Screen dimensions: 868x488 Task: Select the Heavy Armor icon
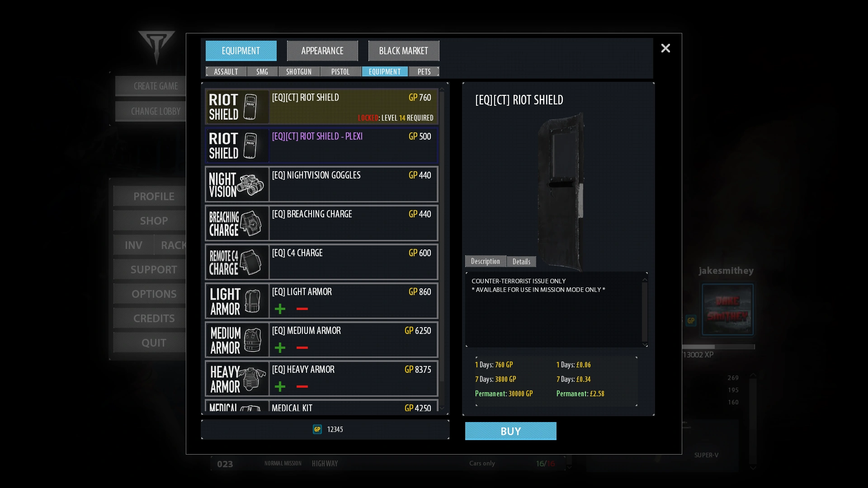pyautogui.click(x=237, y=379)
